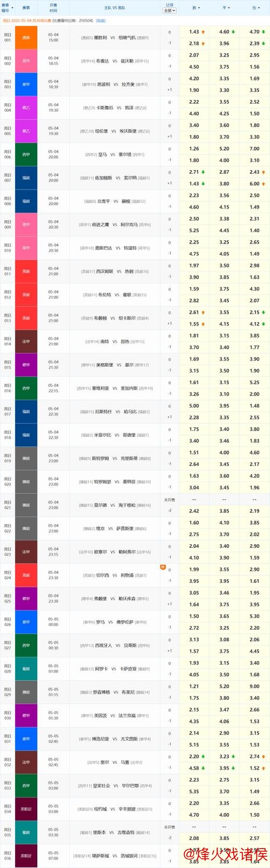This screenshot has width=270, height=868.
Task: Open team 墨胜利 in match 001
Action: coord(100,38)
